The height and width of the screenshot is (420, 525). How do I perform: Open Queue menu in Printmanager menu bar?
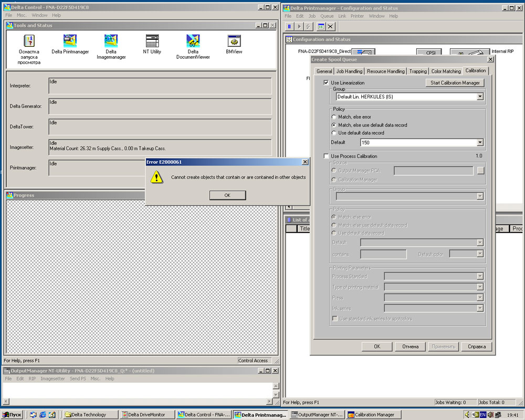327,16
